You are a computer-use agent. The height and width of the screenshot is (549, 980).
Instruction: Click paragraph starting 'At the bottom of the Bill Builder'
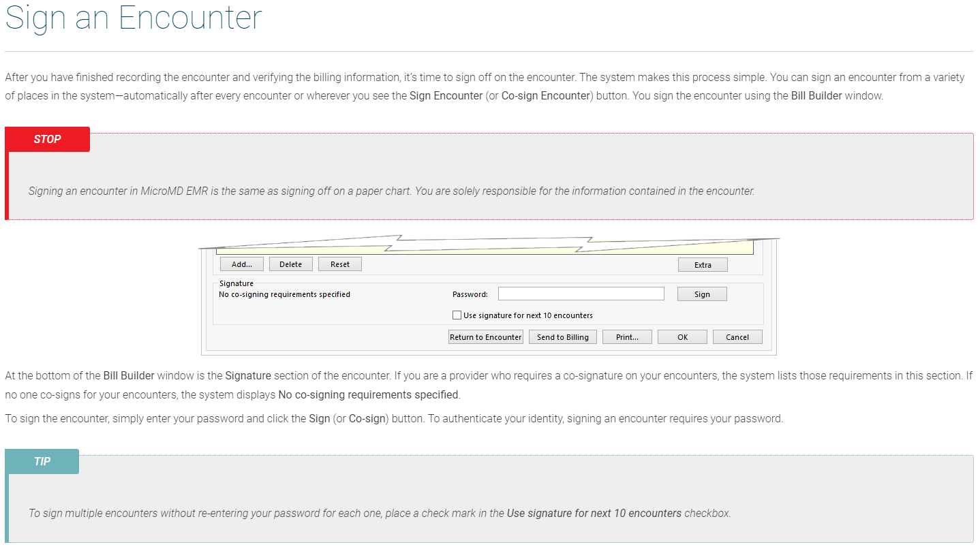(x=489, y=385)
